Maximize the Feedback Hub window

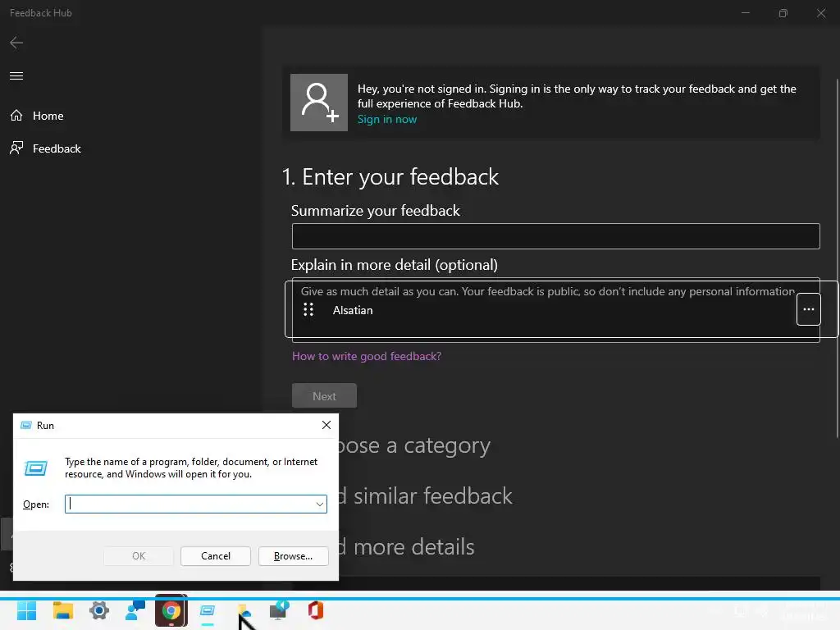tap(783, 13)
